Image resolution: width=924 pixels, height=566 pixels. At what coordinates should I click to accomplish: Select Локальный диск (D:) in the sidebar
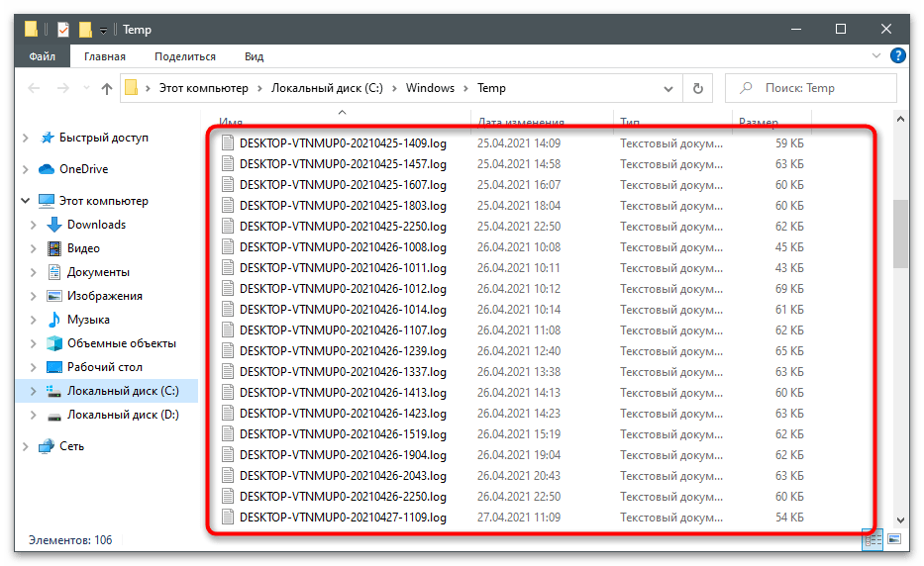tap(123, 416)
